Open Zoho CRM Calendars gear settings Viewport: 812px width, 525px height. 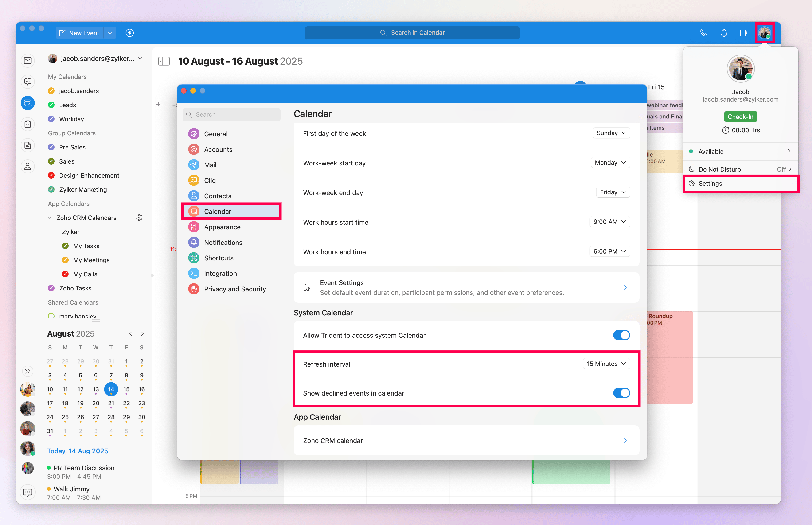139,218
